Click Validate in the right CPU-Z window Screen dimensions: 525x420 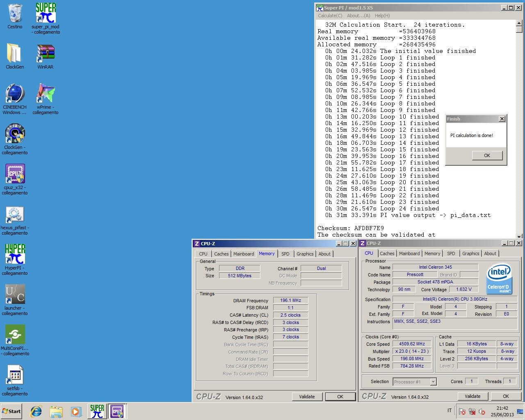pyautogui.click(x=472, y=396)
